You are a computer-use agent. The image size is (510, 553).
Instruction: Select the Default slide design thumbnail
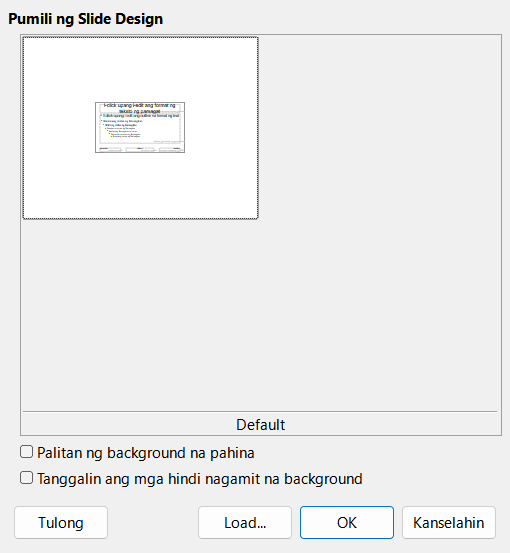140,128
